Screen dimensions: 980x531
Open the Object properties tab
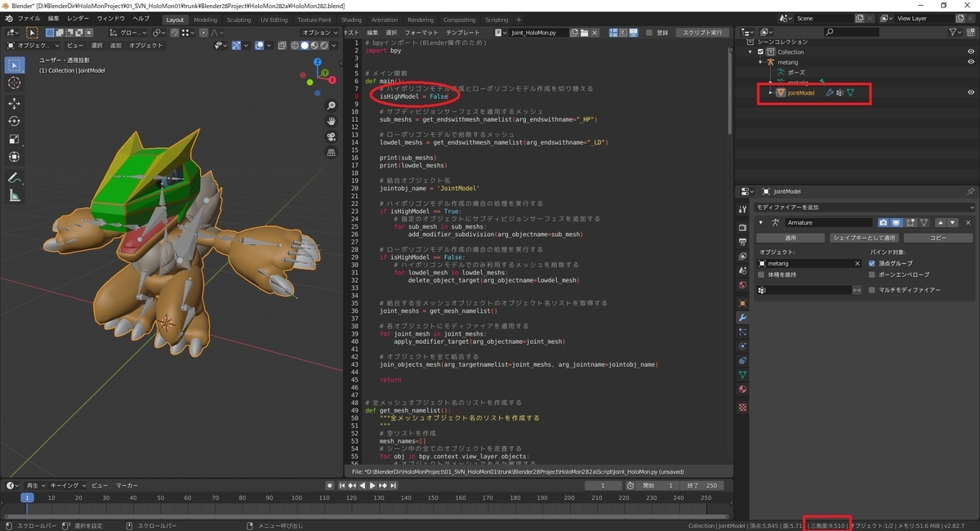pyautogui.click(x=742, y=302)
